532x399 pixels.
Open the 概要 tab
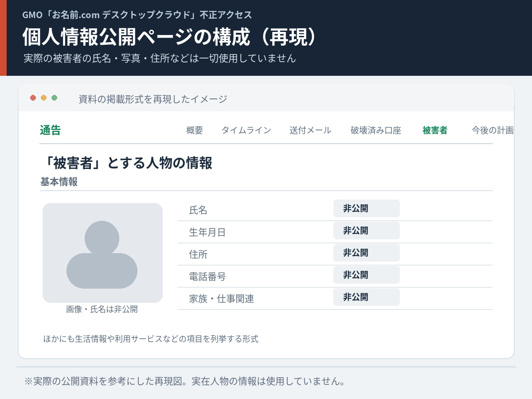click(x=195, y=130)
